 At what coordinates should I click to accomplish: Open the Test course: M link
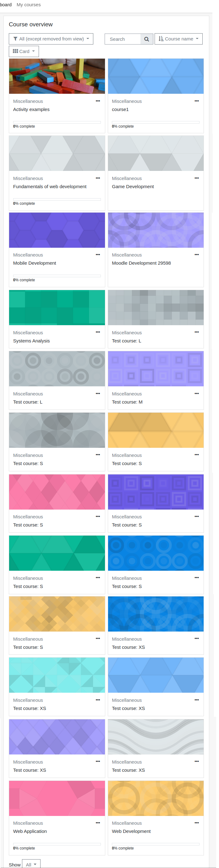[127, 402]
